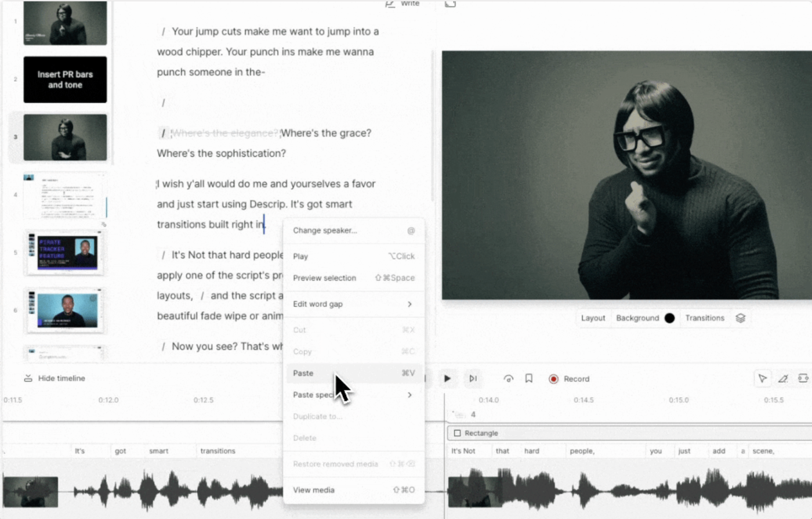
Task: Open the Layout options button
Action: click(x=593, y=318)
